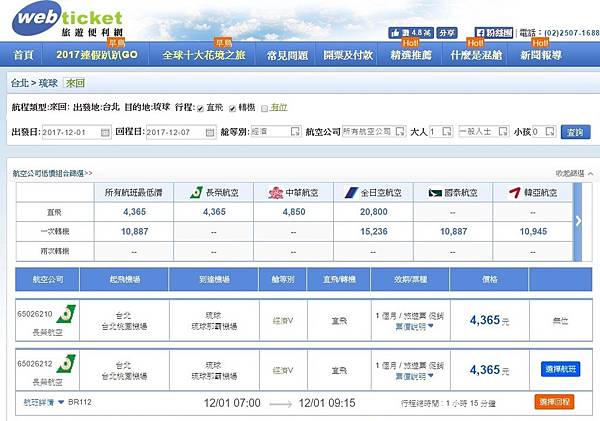Click the EVA Air logo in the comparison table header

pyautogui.click(x=197, y=193)
